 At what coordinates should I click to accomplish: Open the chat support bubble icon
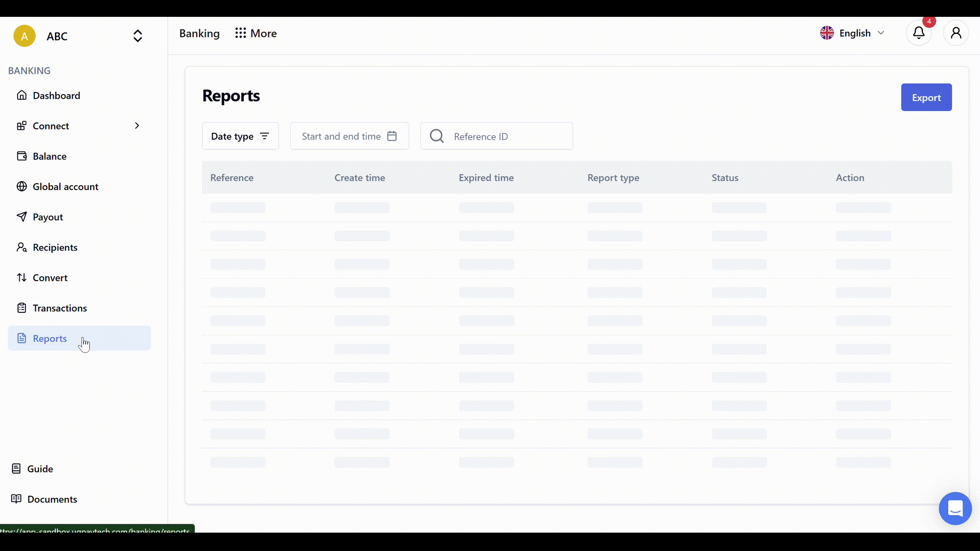pos(955,509)
